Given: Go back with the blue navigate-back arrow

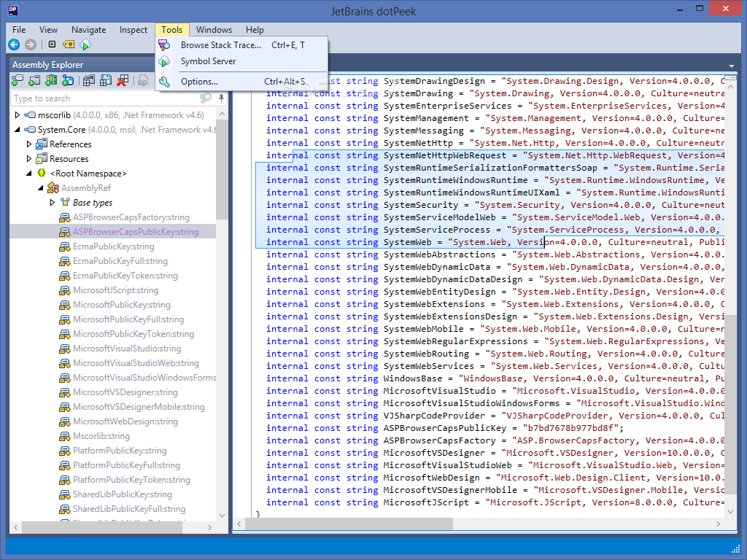Looking at the screenshot, I should click(15, 44).
